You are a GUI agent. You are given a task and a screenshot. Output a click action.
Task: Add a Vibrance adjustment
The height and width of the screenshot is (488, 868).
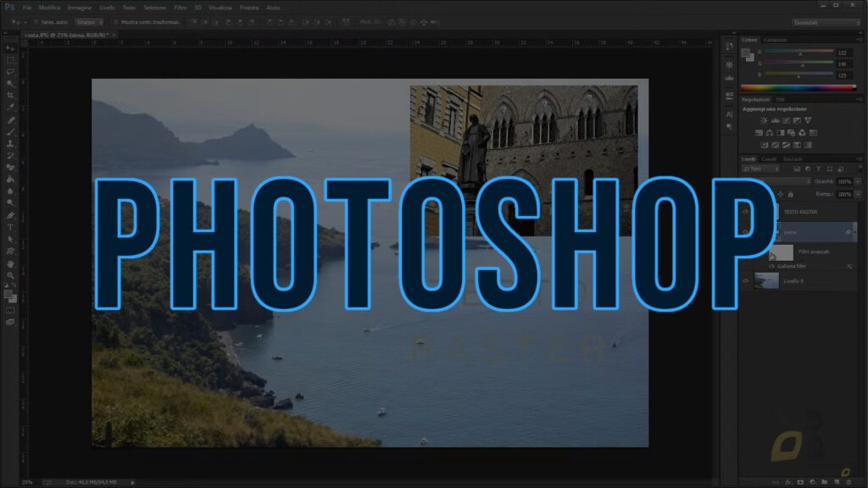pyautogui.click(x=808, y=120)
